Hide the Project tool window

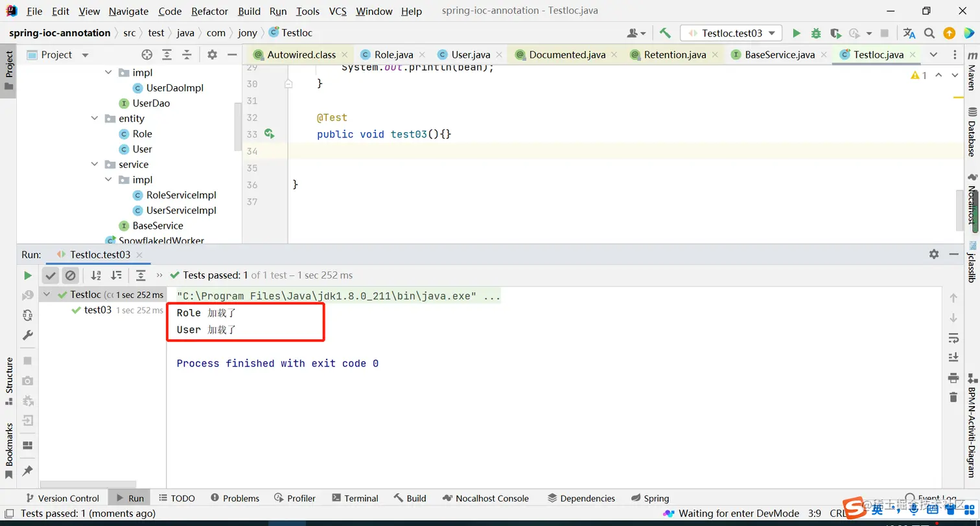(232, 55)
